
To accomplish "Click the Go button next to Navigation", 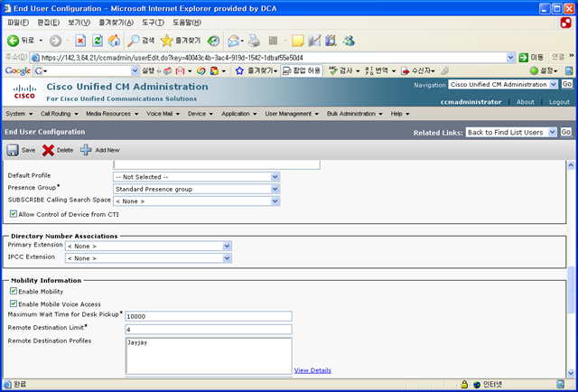I will [567, 84].
